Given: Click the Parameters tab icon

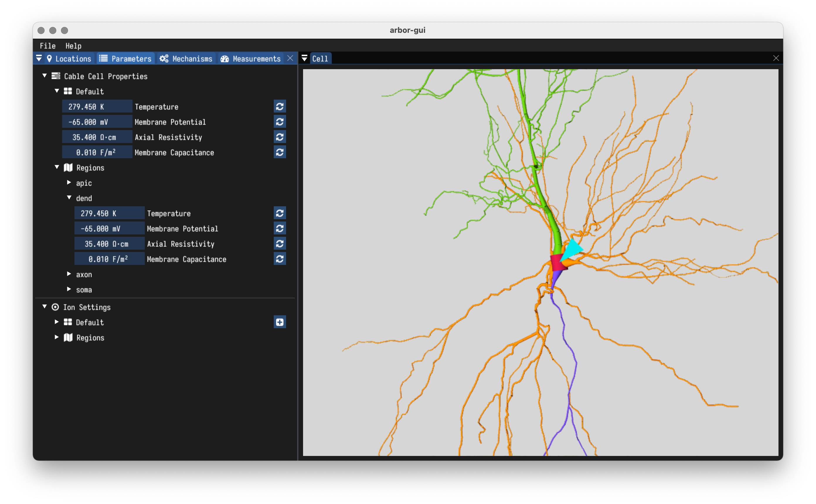Looking at the screenshot, I should [104, 59].
